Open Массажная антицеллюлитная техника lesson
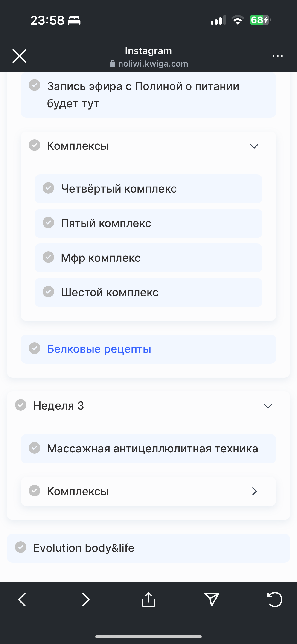Screen dimensions: 297x644 tap(152, 448)
